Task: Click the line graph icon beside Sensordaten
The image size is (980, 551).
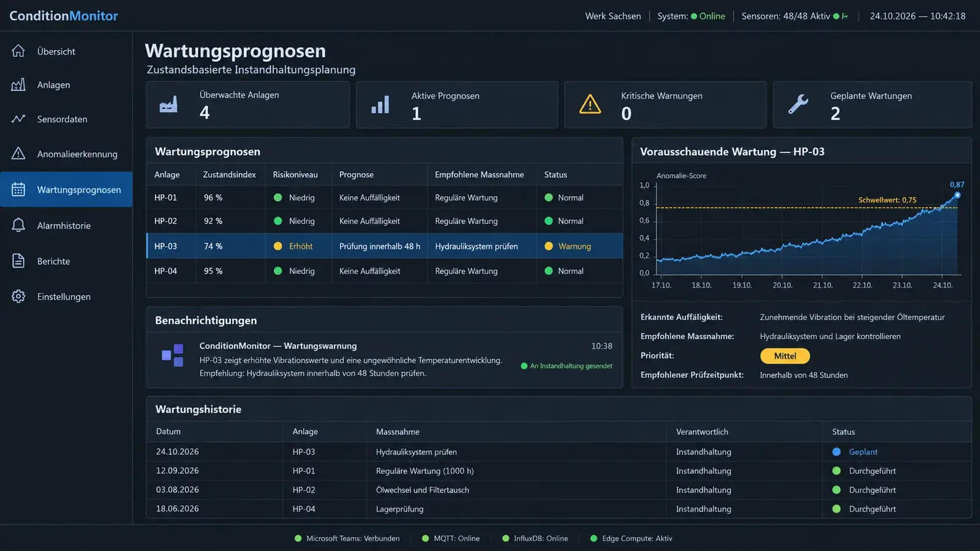Action: (x=18, y=119)
